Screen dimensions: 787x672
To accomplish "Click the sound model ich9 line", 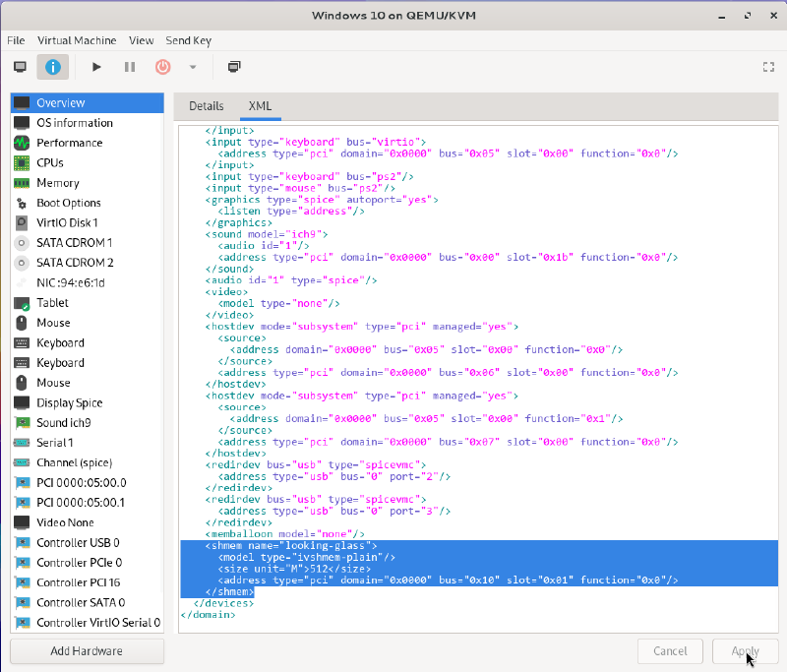I will (x=267, y=234).
